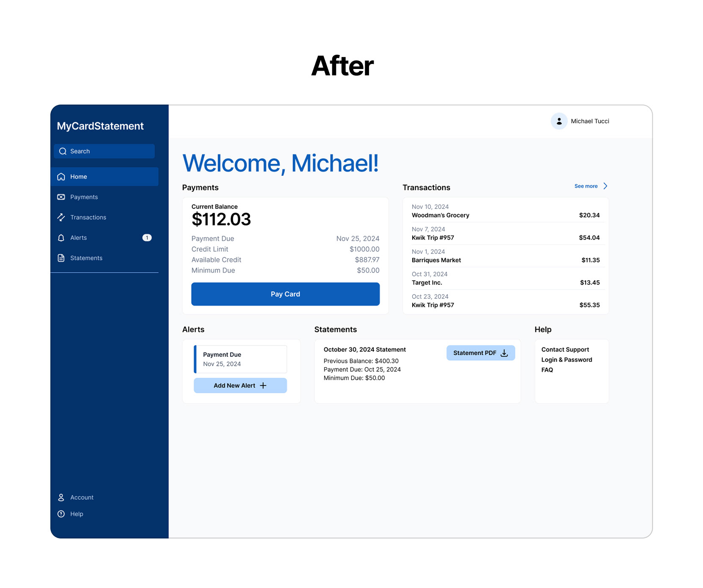
Task: Click the Payments cash icon in sidebar
Action: (61, 197)
